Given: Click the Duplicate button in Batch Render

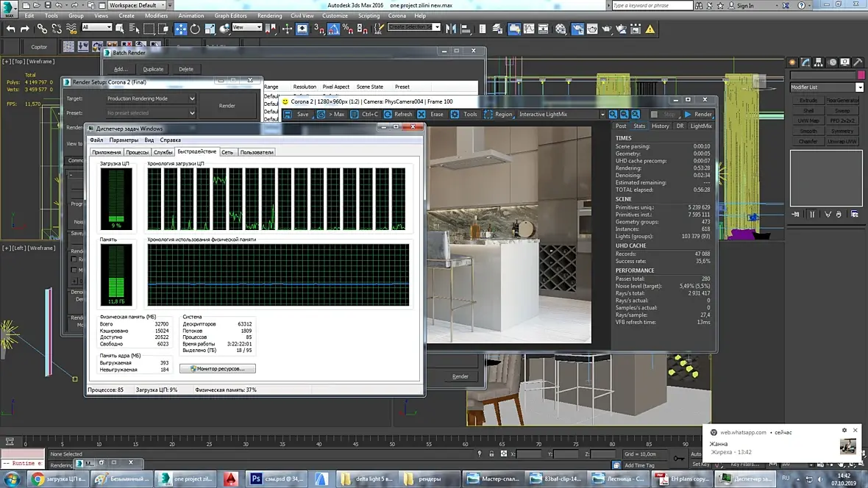Looking at the screenshot, I should pyautogui.click(x=153, y=69).
